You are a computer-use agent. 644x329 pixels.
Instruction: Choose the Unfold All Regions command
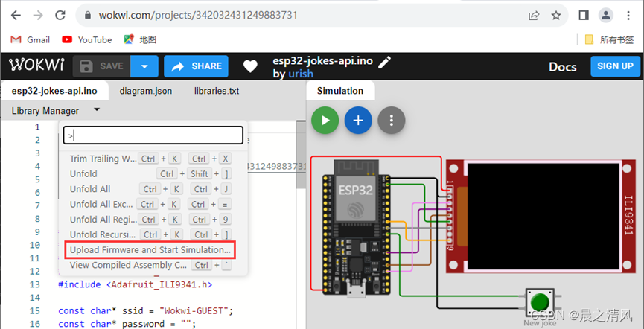(150, 220)
